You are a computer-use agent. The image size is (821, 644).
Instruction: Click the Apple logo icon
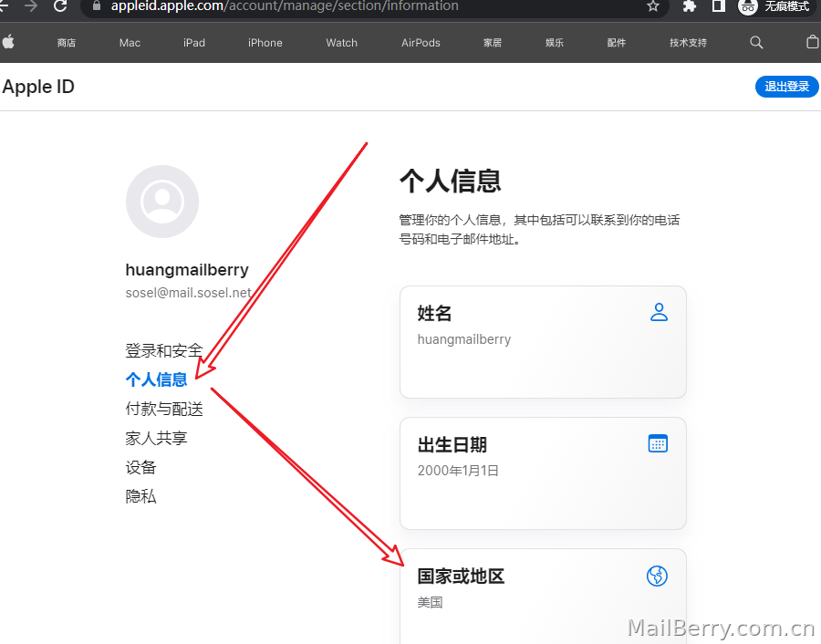click(x=7, y=42)
